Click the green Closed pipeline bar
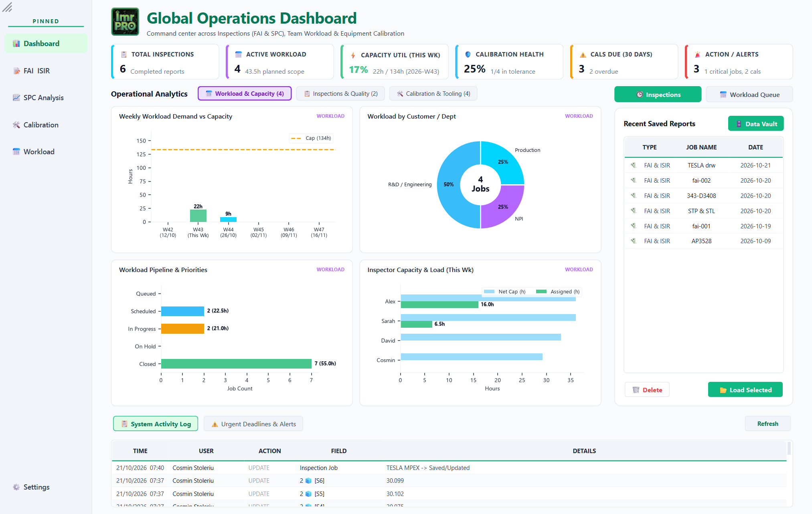 coord(236,364)
